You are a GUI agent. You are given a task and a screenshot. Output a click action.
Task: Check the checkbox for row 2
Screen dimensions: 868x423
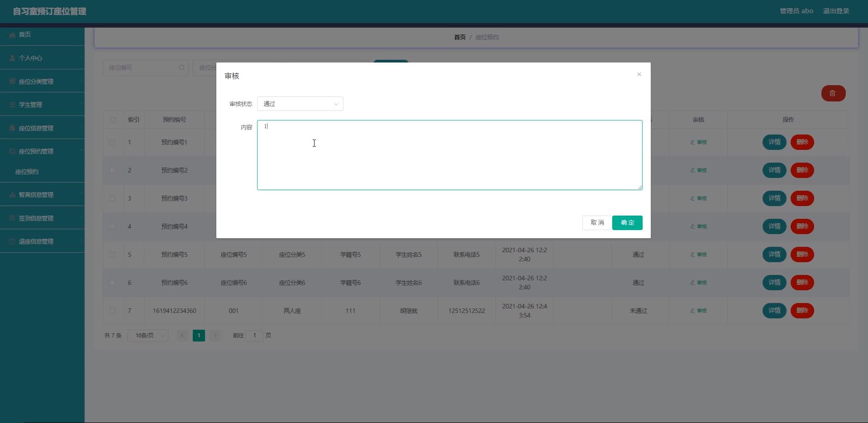[113, 170]
